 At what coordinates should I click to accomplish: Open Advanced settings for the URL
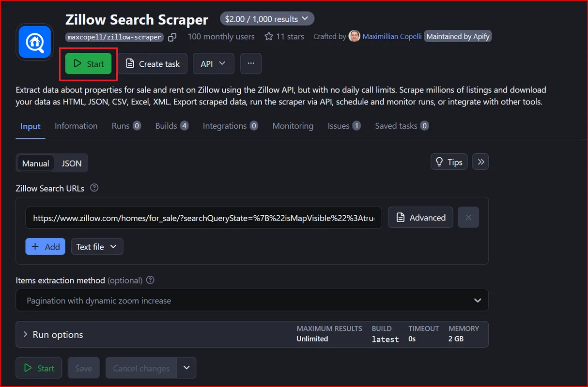420,218
